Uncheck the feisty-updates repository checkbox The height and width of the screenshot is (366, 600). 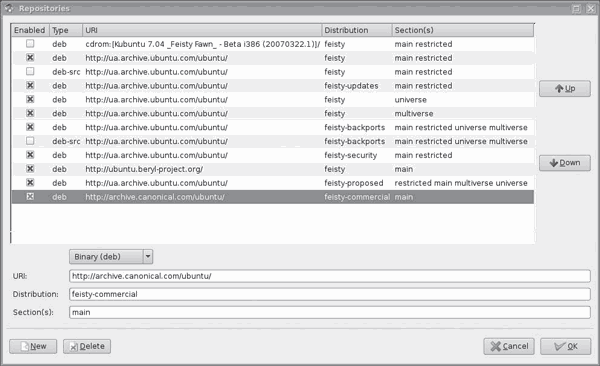point(30,85)
